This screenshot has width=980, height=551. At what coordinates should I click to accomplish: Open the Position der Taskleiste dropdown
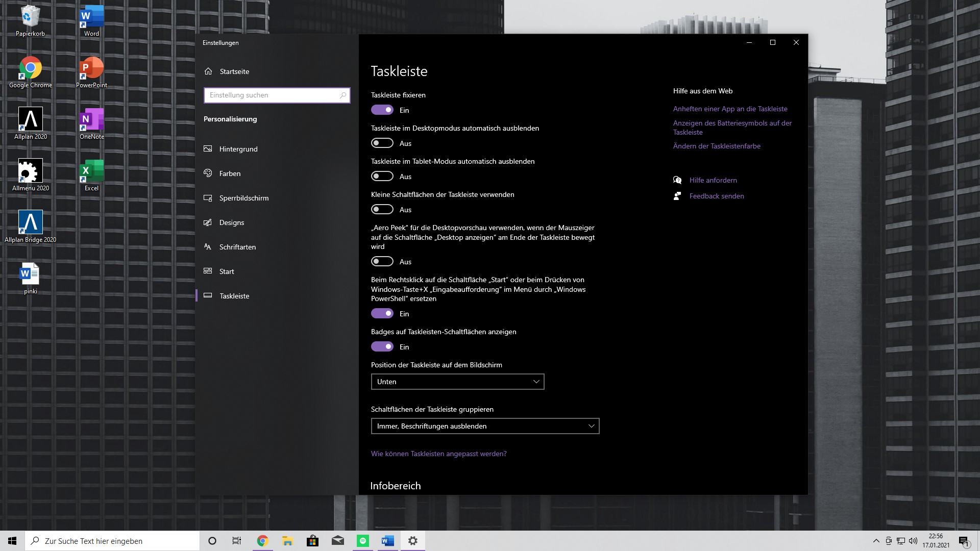457,382
